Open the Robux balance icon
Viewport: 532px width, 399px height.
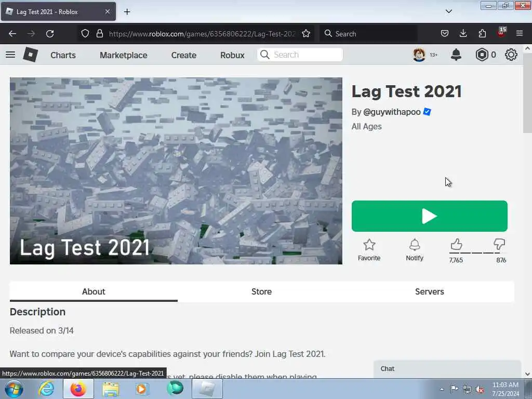click(482, 55)
